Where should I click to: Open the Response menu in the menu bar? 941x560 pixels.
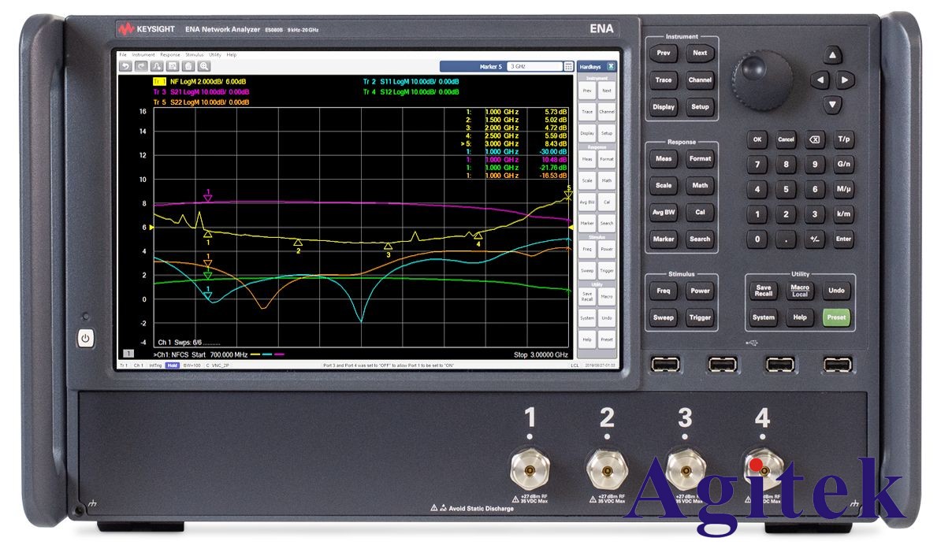pyautogui.click(x=170, y=55)
